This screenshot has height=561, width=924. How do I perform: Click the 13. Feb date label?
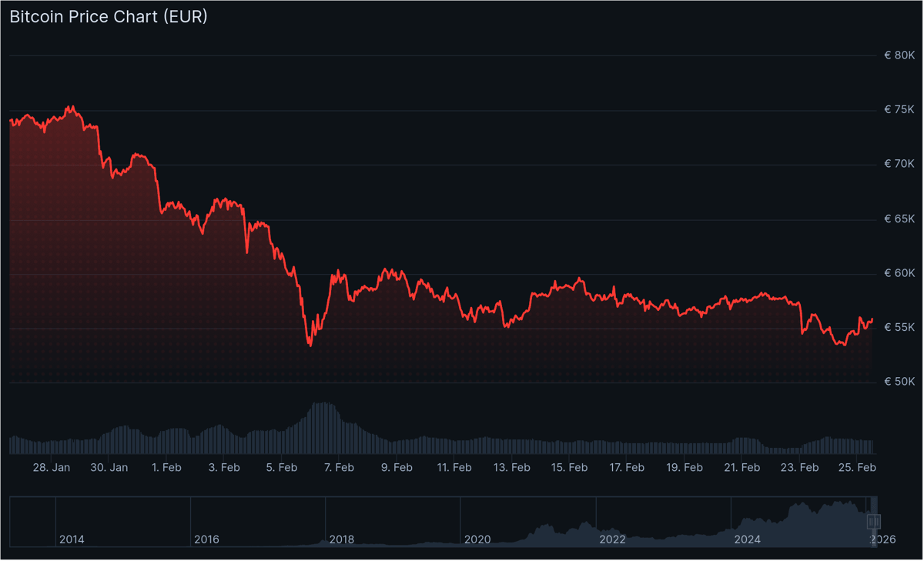point(511,467)
